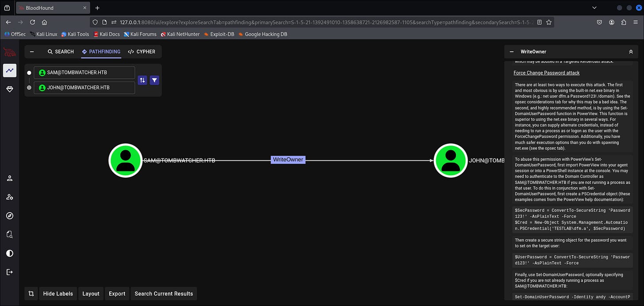The width and height of the screenshot is (644, 306).
Task: Click Search Current Results button
Action: (164, 294)
